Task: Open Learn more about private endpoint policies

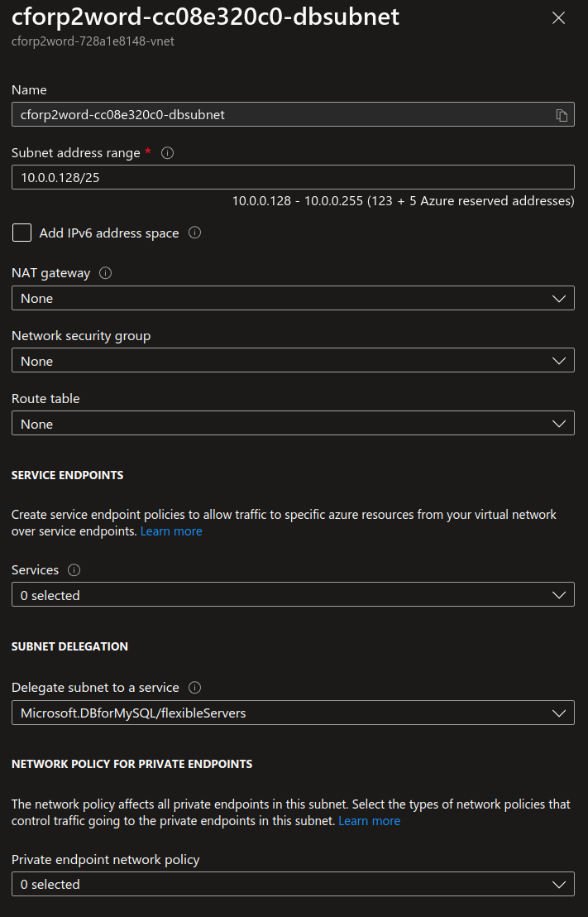Action: tap(369, 820)
